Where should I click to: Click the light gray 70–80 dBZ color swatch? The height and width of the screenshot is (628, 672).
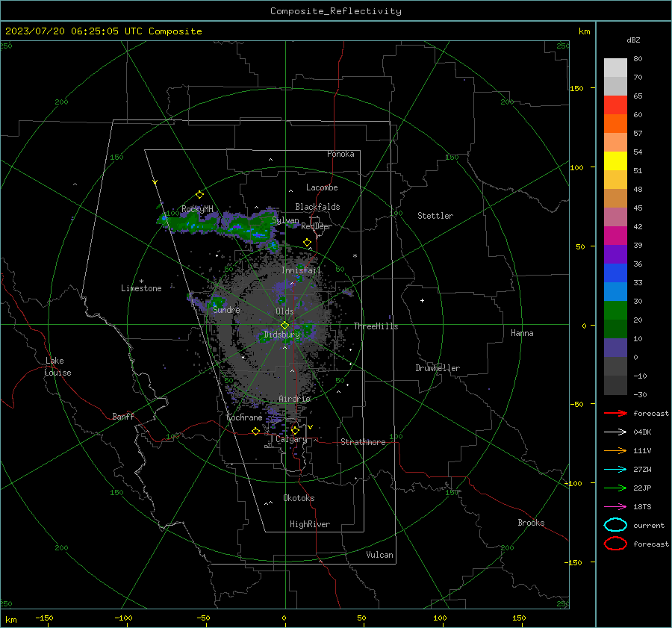(615, 68)
